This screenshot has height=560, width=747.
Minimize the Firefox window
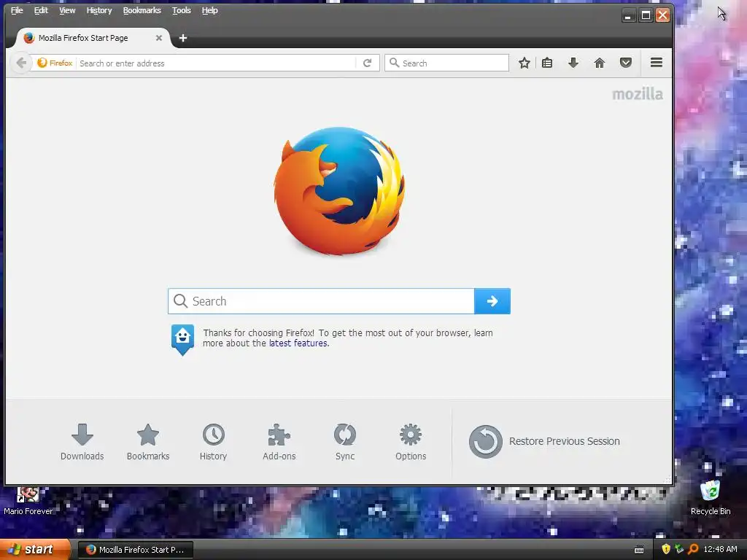pos(628,15)
